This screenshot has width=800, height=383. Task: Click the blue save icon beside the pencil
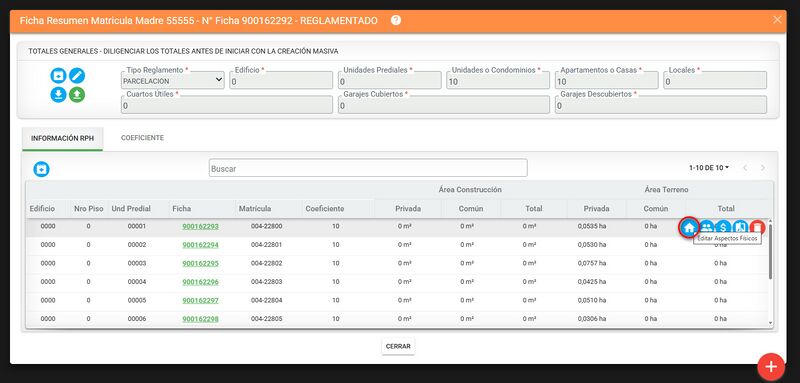click(x=59, y=76)
